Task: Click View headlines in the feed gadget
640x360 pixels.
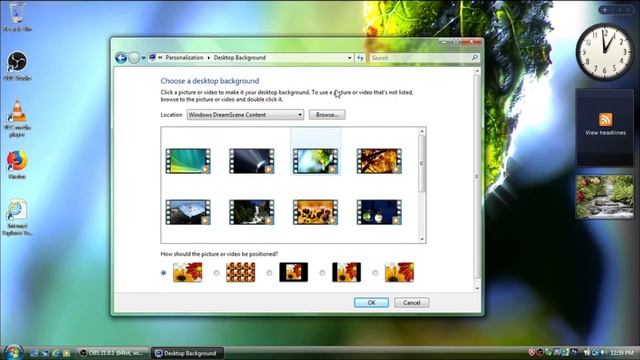Action: pyautogui.click(x=605, y=133)
